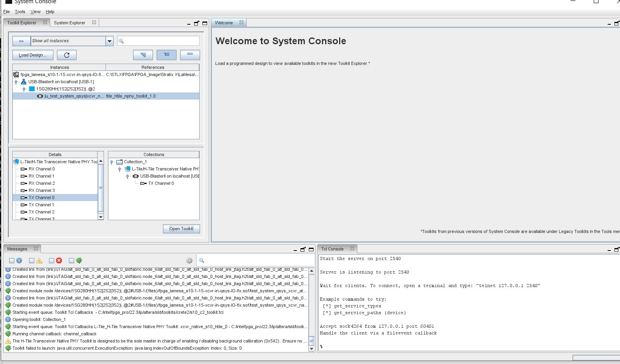Image resolution: width=620 pixels, height=364 pixels.
Task: Click the expand-all tree view icon
Action: 143,55
